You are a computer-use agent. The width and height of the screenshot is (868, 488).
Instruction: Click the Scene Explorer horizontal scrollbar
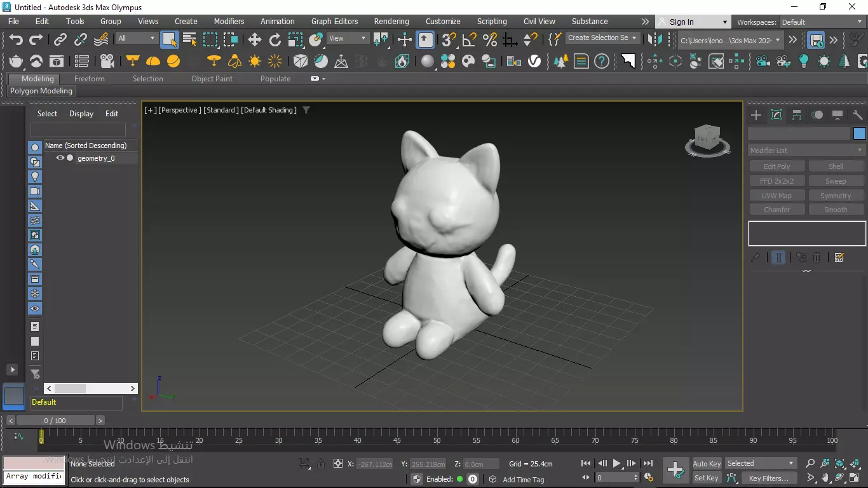coord(90,388)
